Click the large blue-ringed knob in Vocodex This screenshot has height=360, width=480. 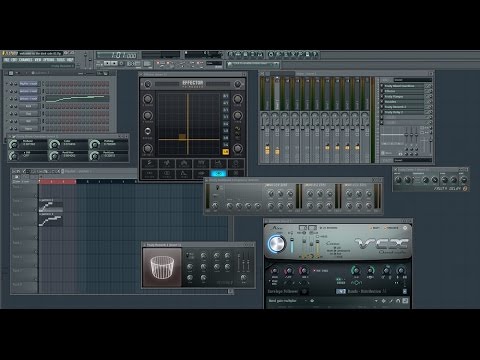click(x=276, y=243)
